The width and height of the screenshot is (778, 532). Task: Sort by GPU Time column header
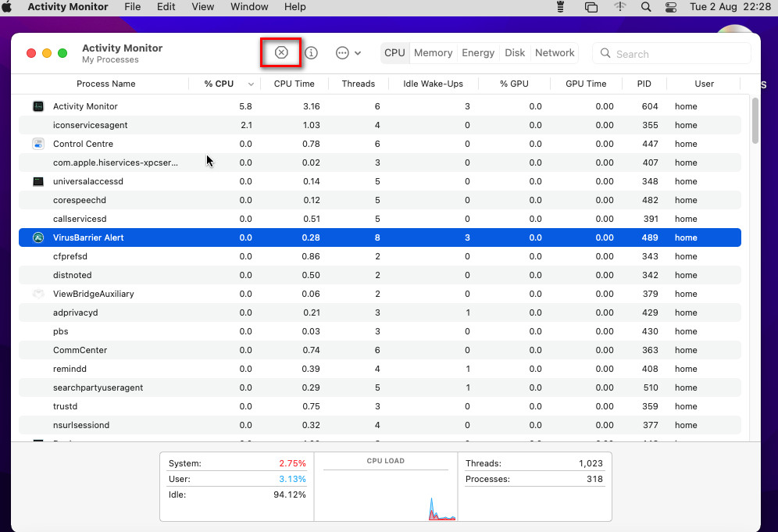586,84
